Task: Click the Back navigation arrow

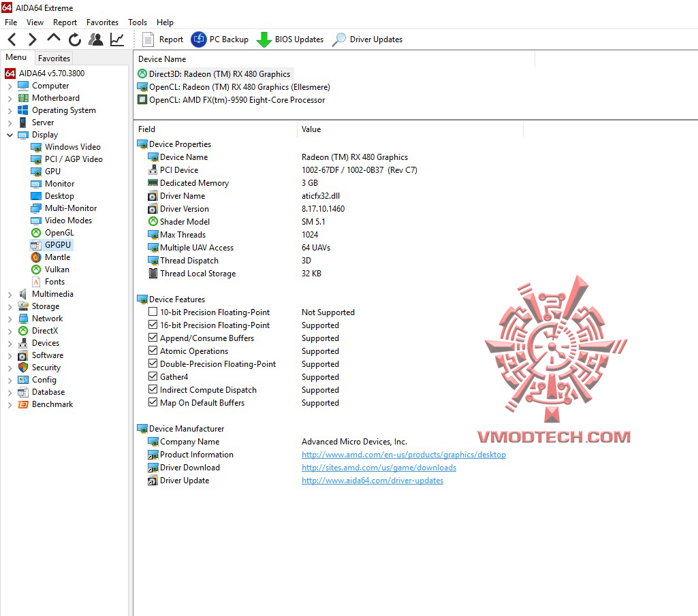Action: click(12, 39)
